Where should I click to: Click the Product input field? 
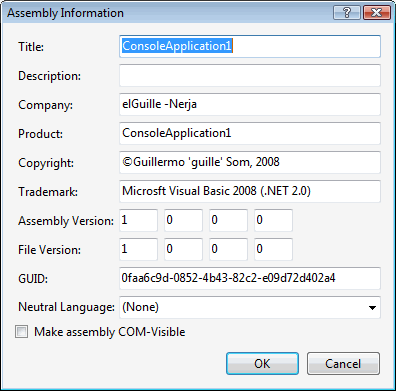click(250, 133)
